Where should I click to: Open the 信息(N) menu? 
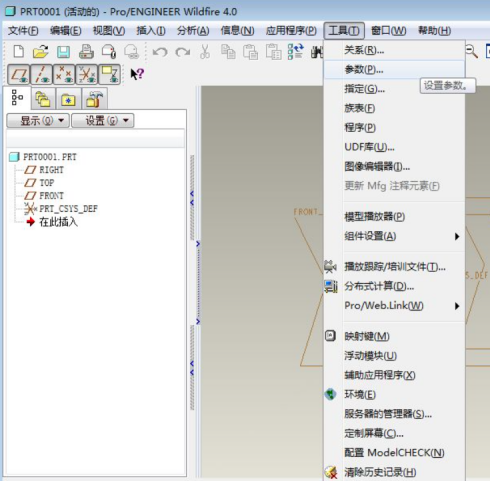(x=237, y=31)
